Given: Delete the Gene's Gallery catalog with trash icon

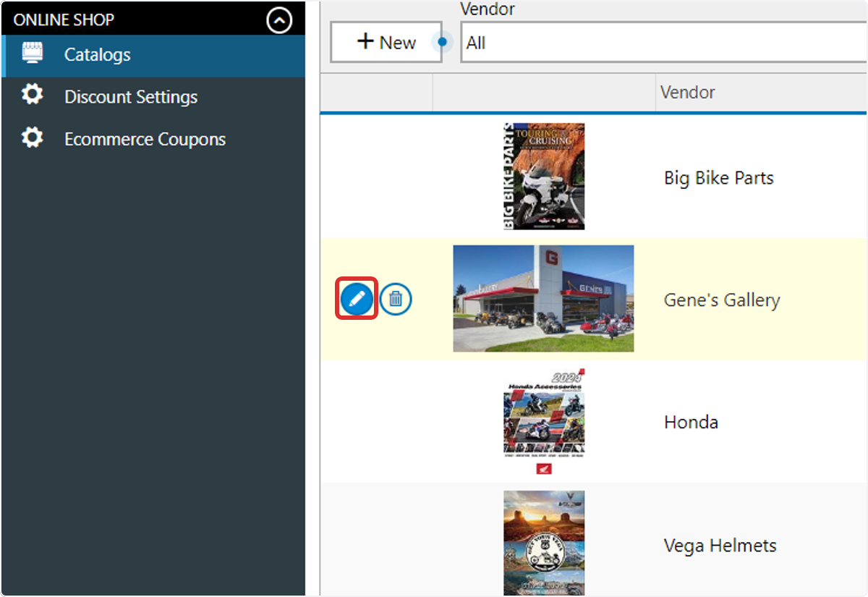Looking at the screenshot, I should (396, 298).
